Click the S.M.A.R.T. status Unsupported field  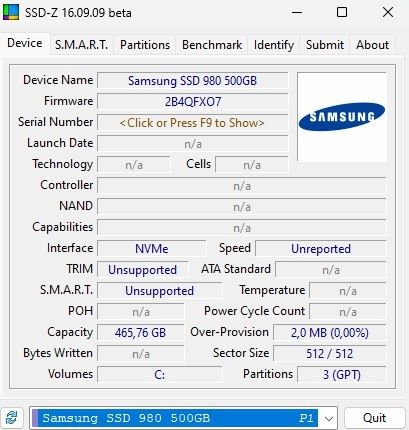(x=159, y=291)
